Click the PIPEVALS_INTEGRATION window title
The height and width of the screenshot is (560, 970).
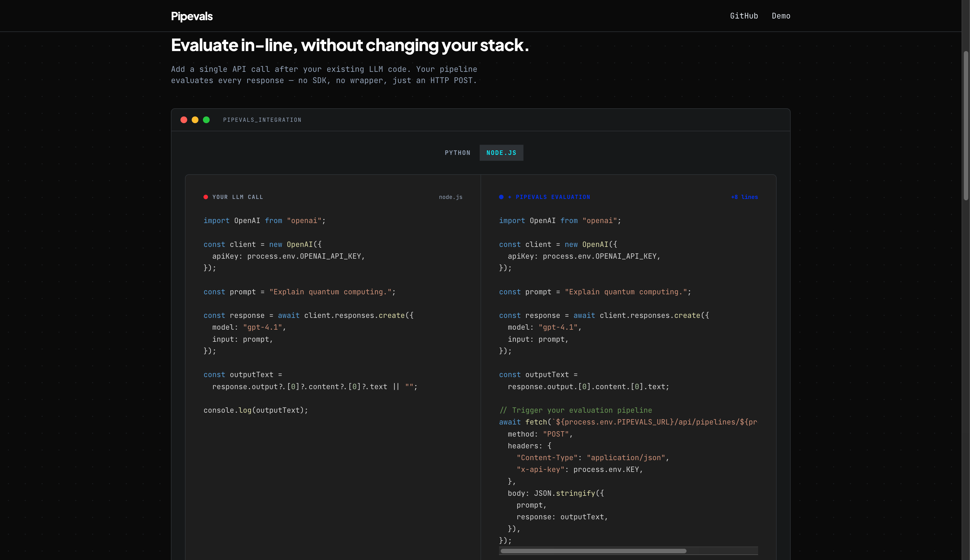click(x=262, y=120)
